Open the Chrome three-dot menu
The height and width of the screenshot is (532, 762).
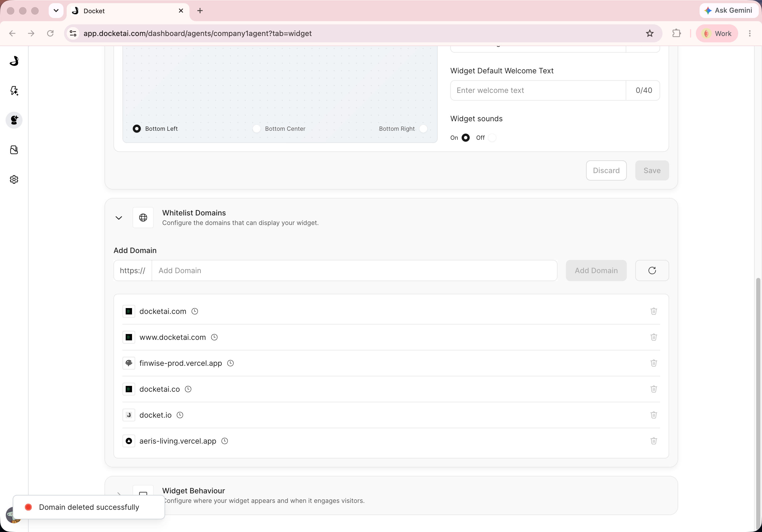coord(750,33)
